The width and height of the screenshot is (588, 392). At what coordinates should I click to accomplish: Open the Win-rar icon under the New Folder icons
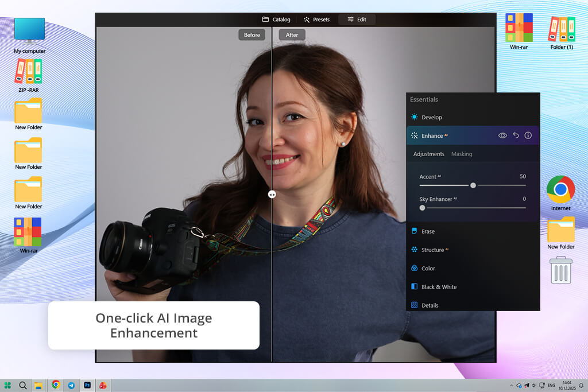pos(28,235)
